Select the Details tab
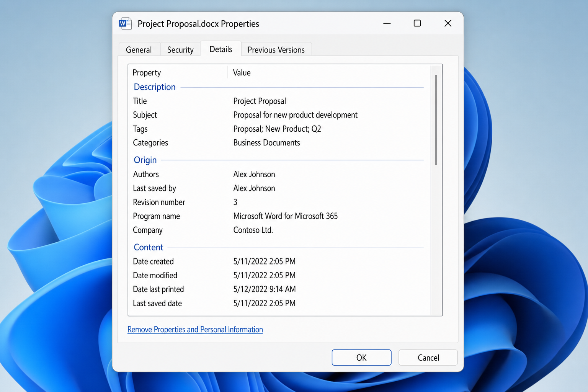The image size is (588, 392). 221,49
